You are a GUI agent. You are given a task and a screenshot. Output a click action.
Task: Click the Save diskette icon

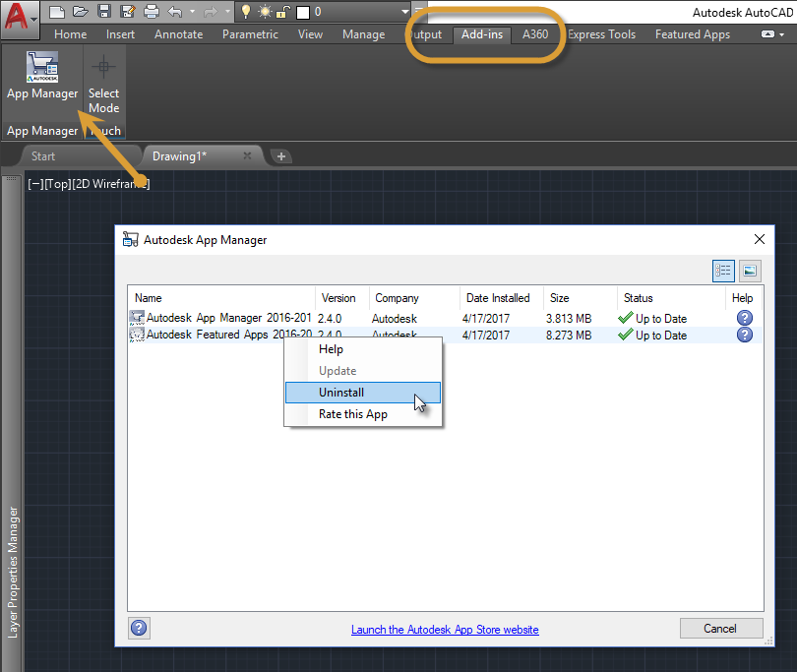(x=104, y=12)
